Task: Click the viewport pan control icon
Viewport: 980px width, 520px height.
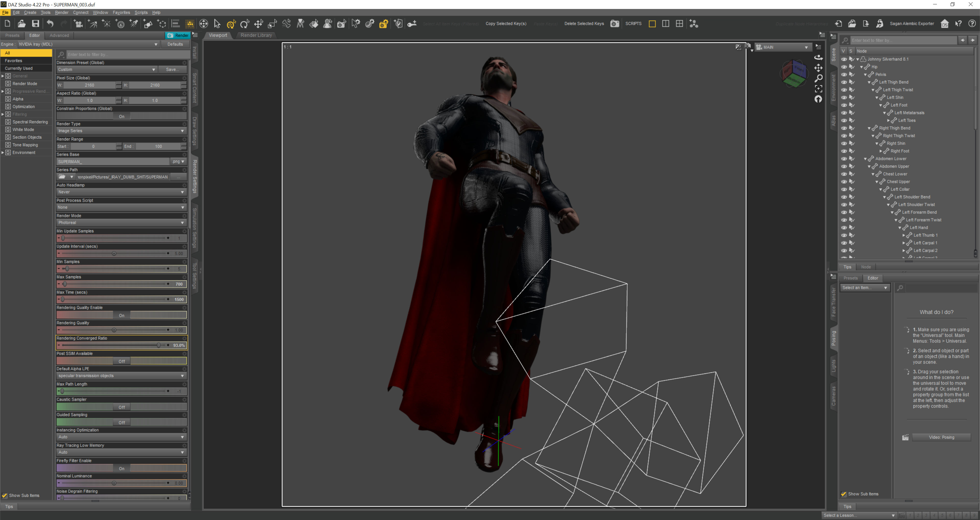Action: [818, 68]
